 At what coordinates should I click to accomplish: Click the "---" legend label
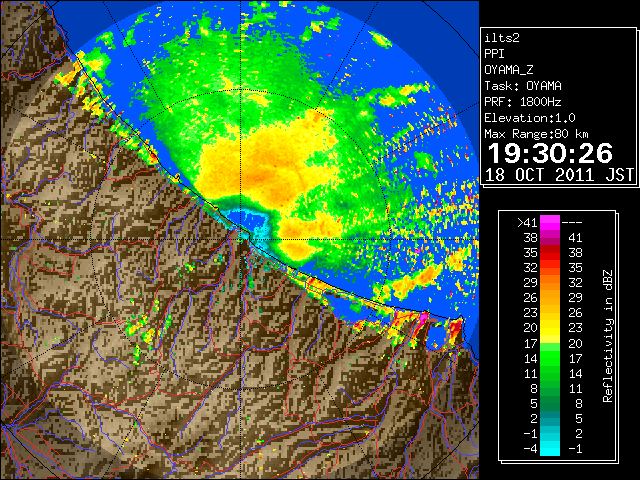click(572, 223)
